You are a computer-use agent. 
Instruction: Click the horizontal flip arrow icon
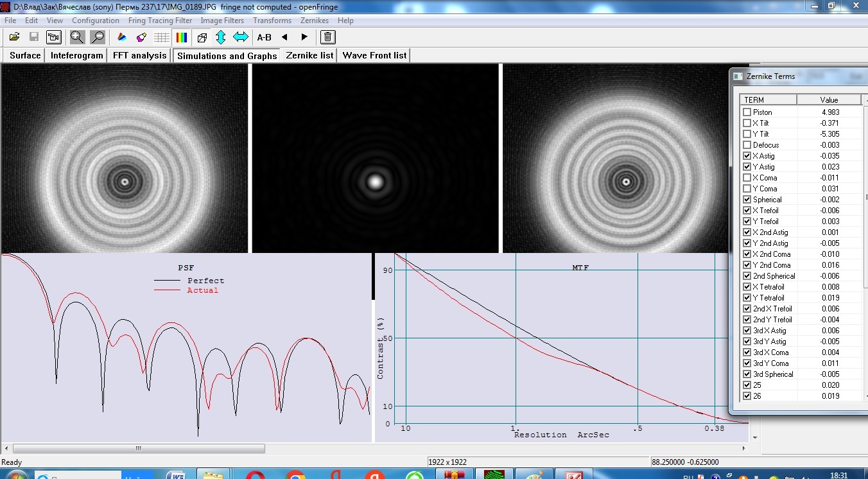pos(240,37)
